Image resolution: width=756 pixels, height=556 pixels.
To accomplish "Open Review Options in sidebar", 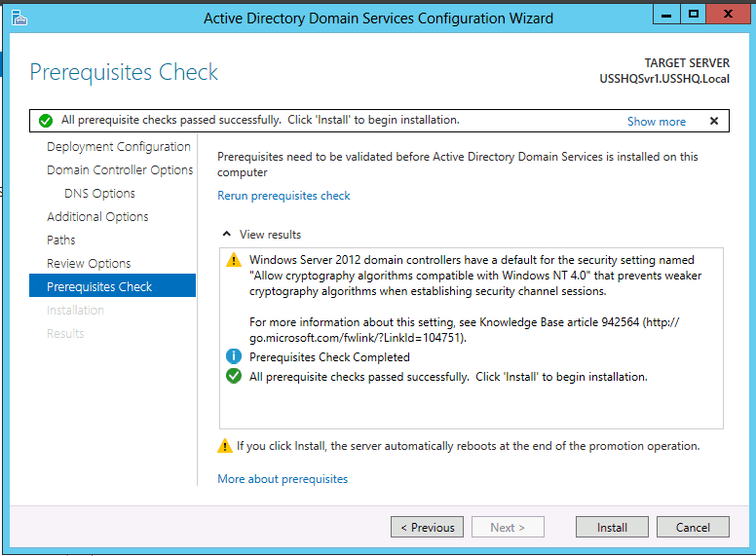I will click(89, 264).
